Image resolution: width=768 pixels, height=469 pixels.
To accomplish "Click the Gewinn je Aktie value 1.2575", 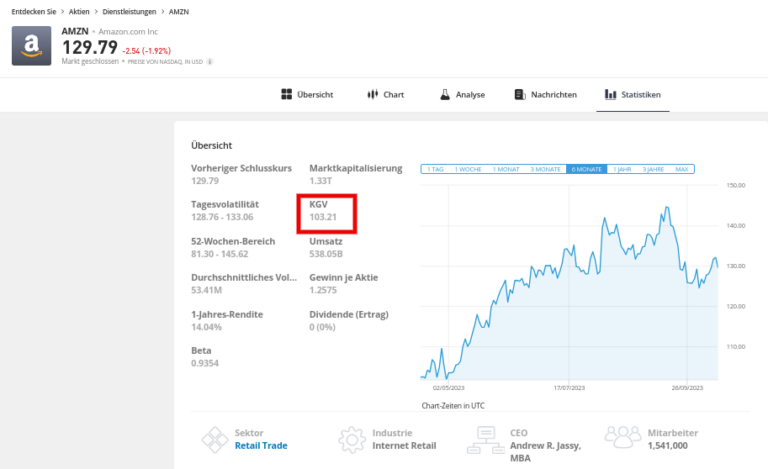I will [323, 290].
